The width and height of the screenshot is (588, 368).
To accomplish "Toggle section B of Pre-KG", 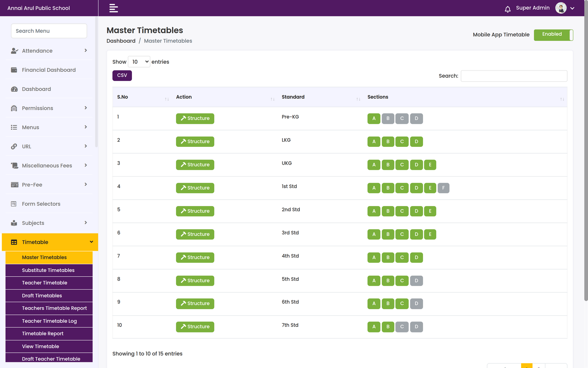I will tap(388, 118).
